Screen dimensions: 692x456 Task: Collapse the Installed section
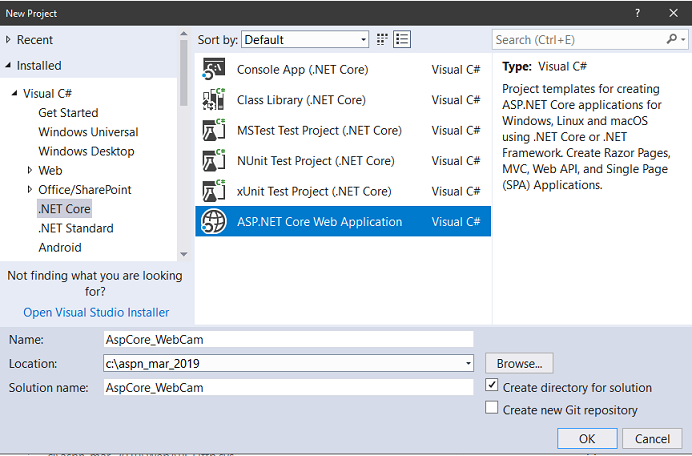click(x=8, y=65)
